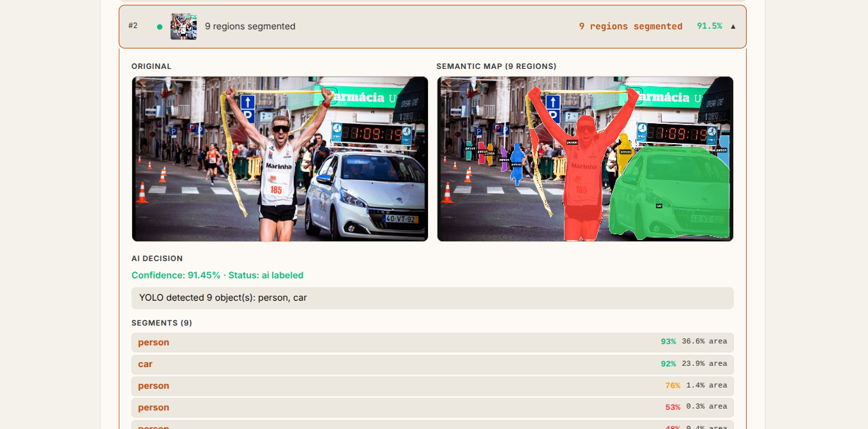Image resolution: width=868 pixels, height=429 pixels.
Task: Click the orange '9 regions segmented' status text
Action: pyautogui.click(x=630, y=26)
